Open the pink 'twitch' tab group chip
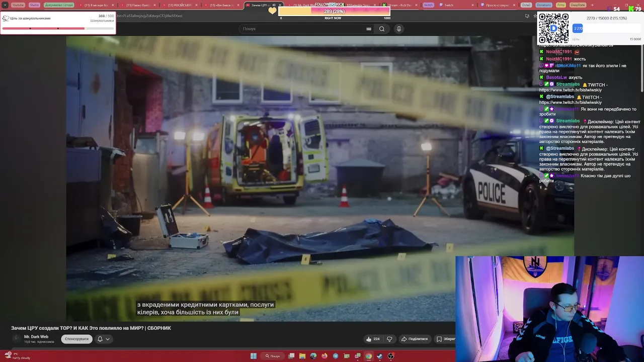The image size is (644, 362). [428, 5]
